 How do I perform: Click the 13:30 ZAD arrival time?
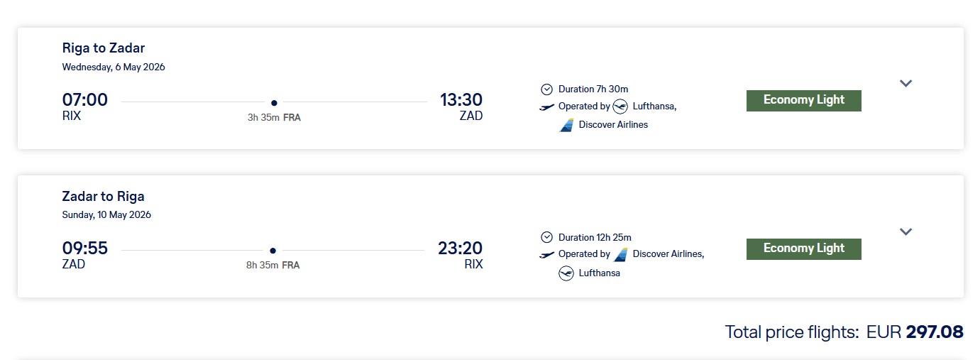[x=461, y=100]
